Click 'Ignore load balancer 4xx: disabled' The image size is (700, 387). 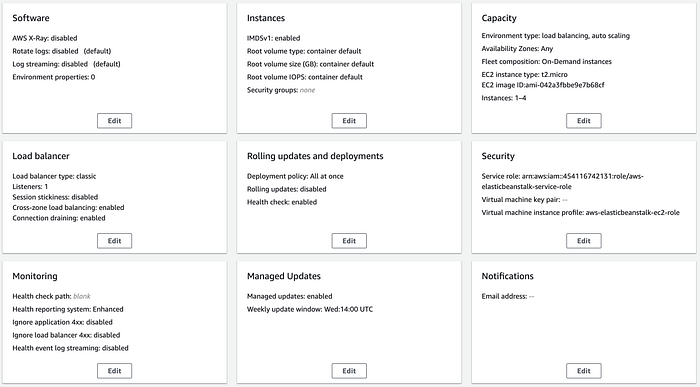[x=66, y=335]
